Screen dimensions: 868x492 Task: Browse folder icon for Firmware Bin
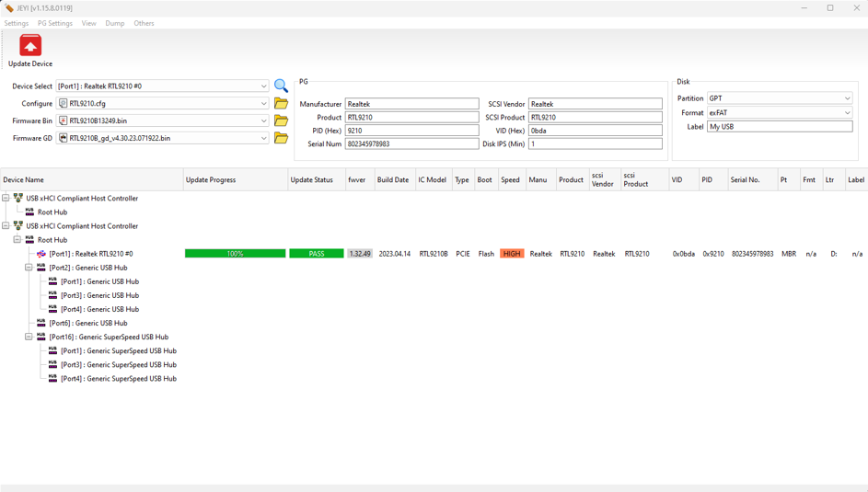pyautogui.click(x=281, y=120)
